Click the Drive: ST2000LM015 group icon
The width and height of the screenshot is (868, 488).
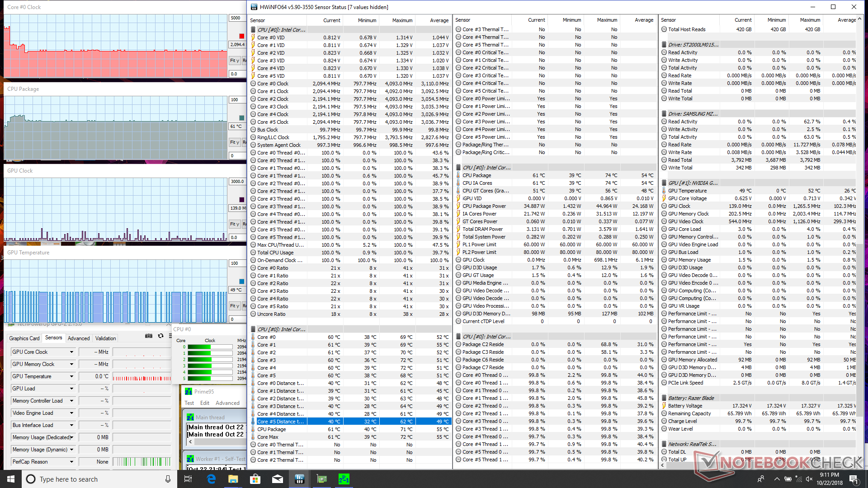[x=664, y=45]
